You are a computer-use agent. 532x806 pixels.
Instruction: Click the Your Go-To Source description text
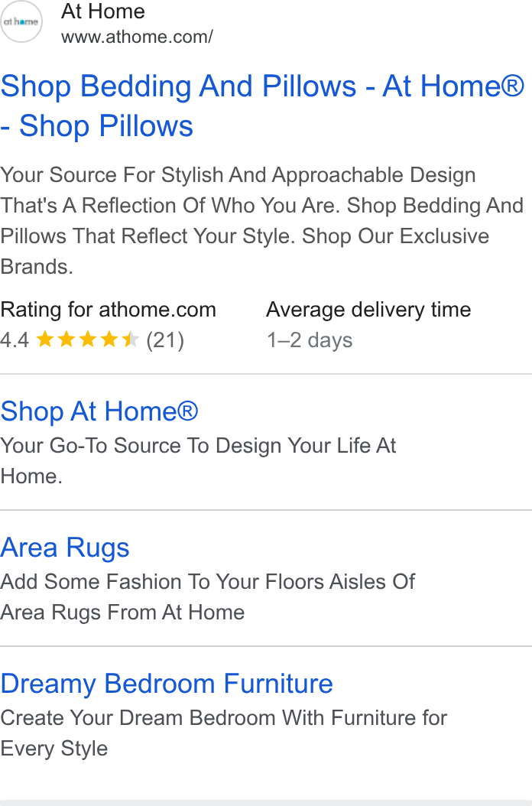point(199,460)
